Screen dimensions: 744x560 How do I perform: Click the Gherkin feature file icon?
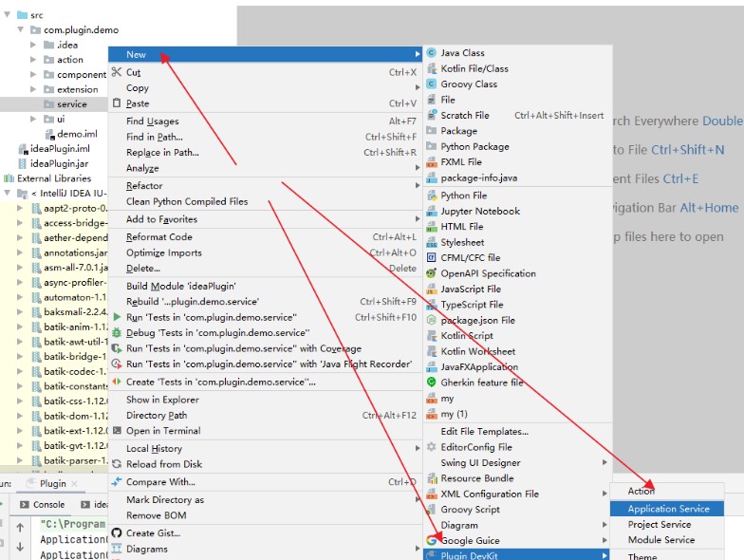431,382
